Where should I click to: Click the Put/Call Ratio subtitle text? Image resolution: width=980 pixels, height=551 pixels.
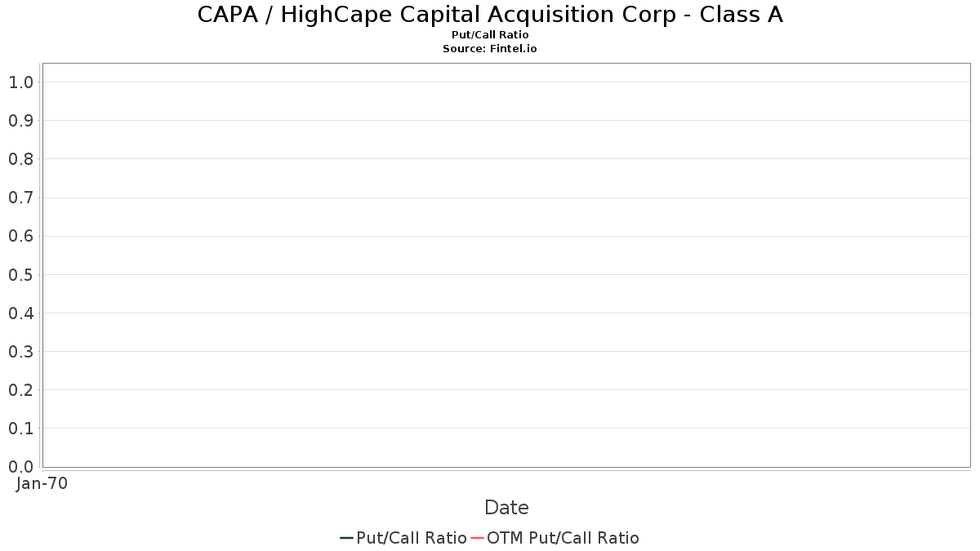[x=490, y=35]
